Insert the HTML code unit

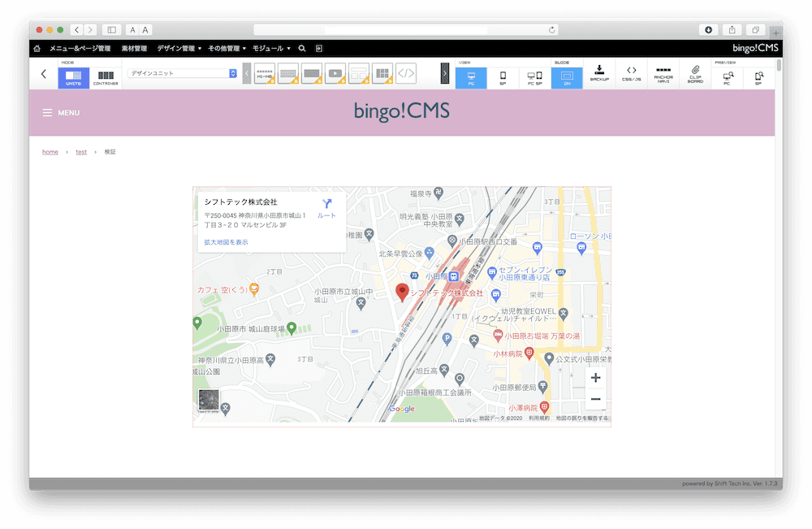(406, 74)
